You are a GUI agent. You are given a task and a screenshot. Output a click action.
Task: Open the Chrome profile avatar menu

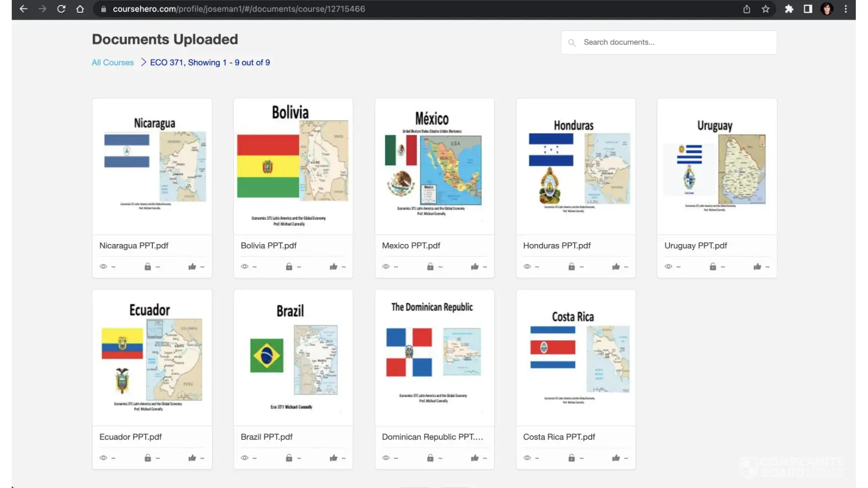pos(827,9)
